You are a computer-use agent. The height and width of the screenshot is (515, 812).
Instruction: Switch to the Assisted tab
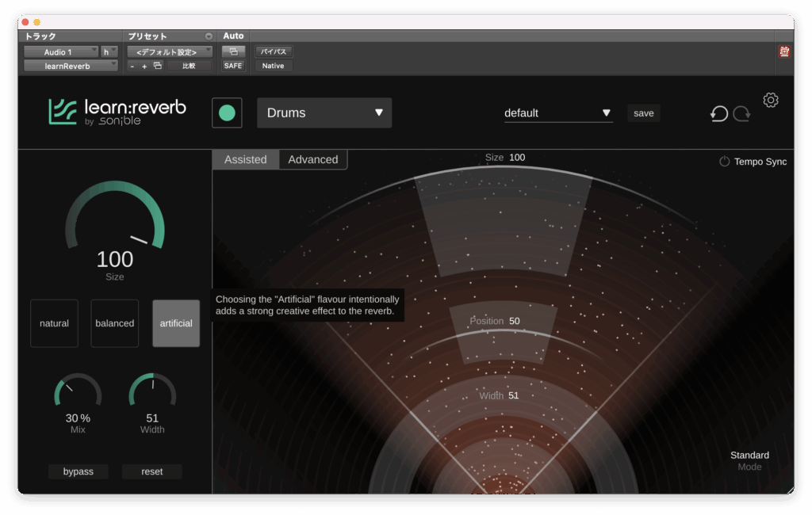246,159
